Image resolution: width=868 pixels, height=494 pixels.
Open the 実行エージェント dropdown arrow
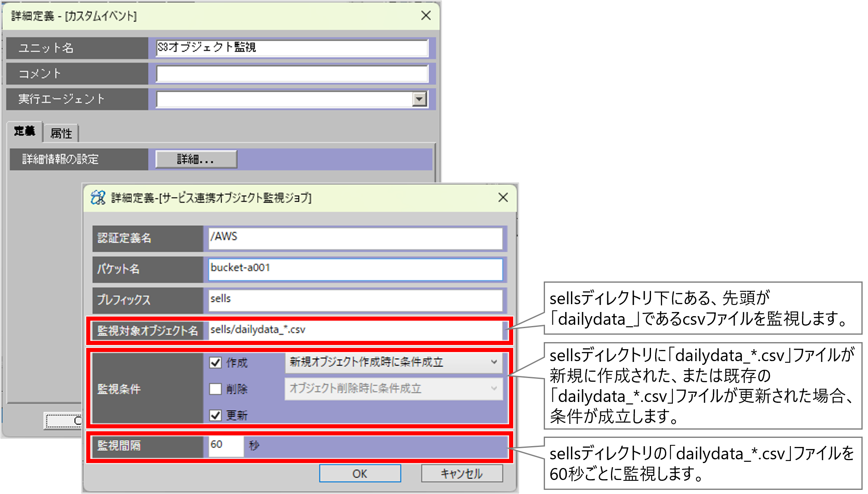419,99
